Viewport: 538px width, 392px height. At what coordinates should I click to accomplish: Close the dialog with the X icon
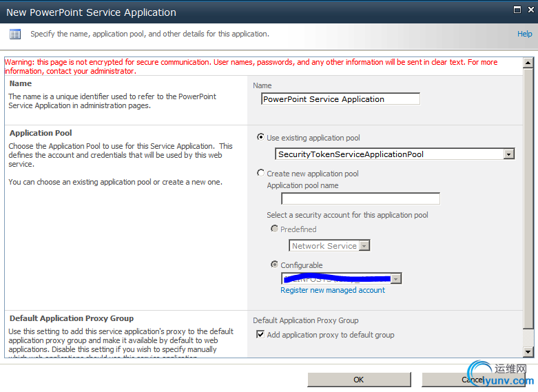click(x=529, y=11)
